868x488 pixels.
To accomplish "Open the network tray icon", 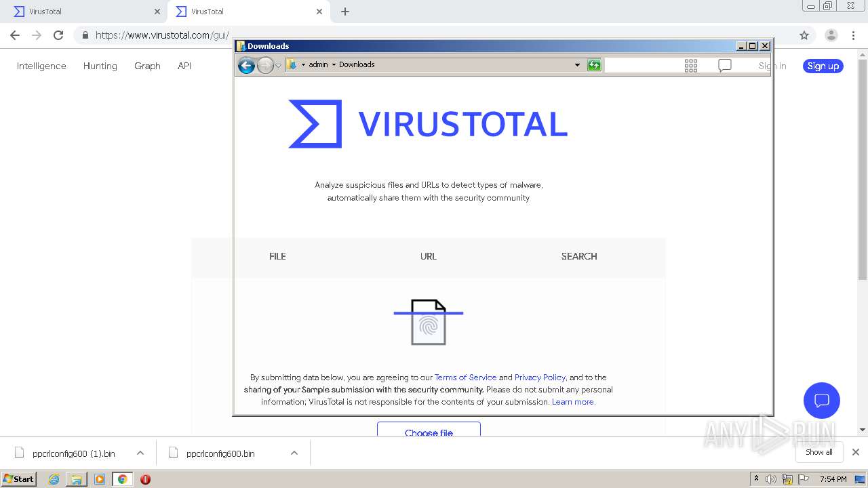I will (787, 479).
